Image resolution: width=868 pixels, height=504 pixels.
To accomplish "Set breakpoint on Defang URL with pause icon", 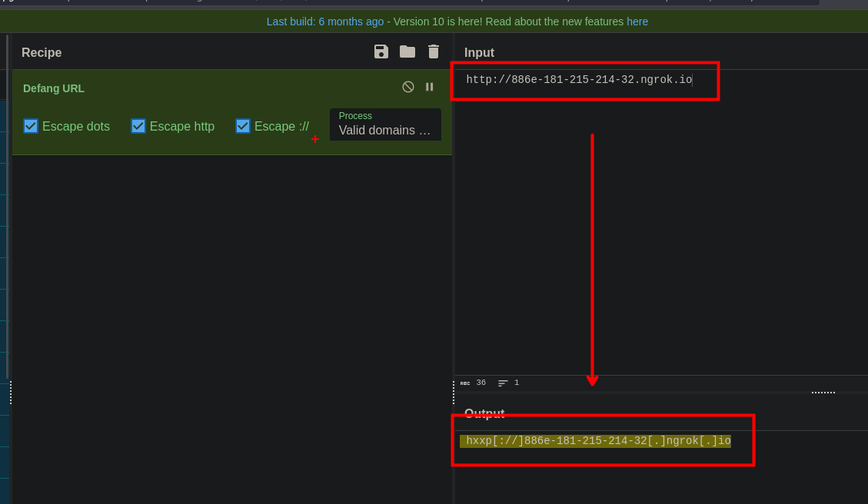I will click(x=430, y=87).
